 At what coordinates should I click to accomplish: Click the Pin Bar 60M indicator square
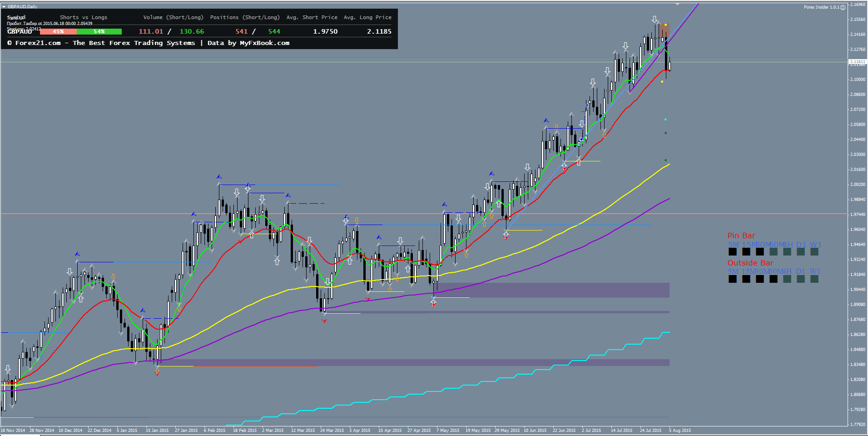tap(774, 252)
